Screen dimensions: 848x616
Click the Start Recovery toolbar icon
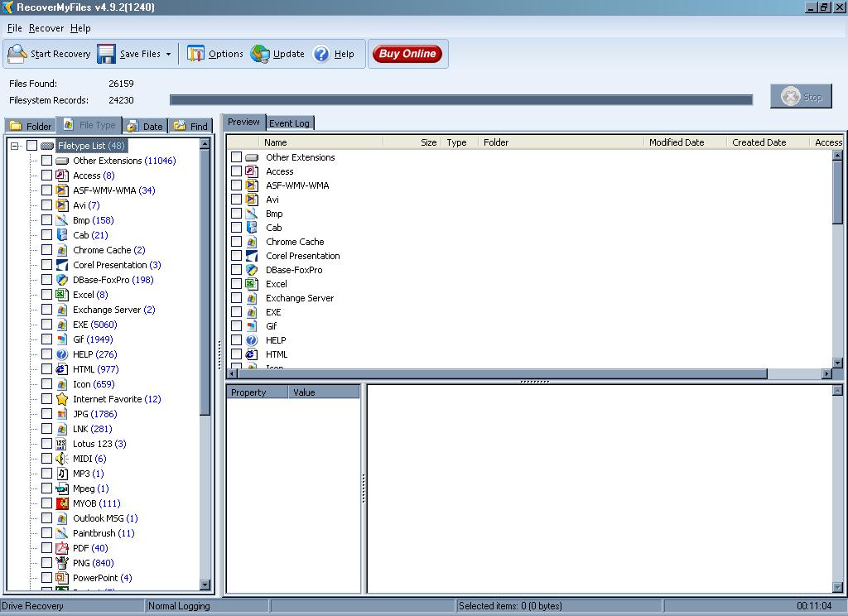(x=17, y=54)
